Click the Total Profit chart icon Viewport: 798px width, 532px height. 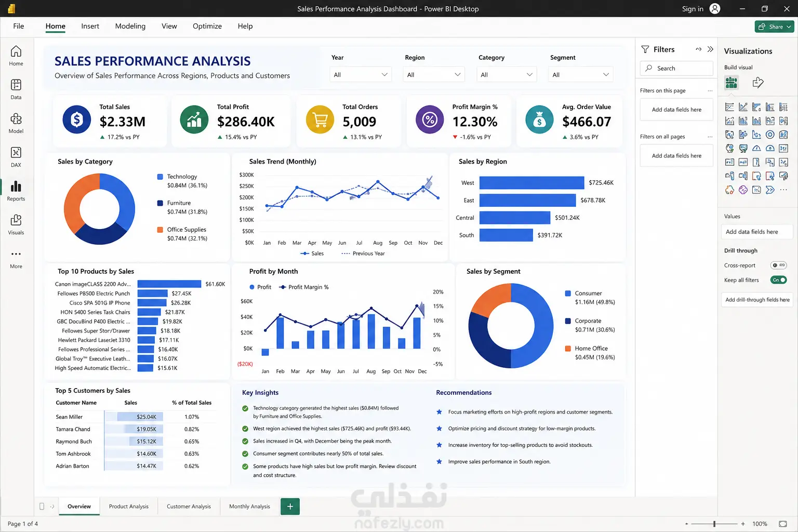(194, 119)
